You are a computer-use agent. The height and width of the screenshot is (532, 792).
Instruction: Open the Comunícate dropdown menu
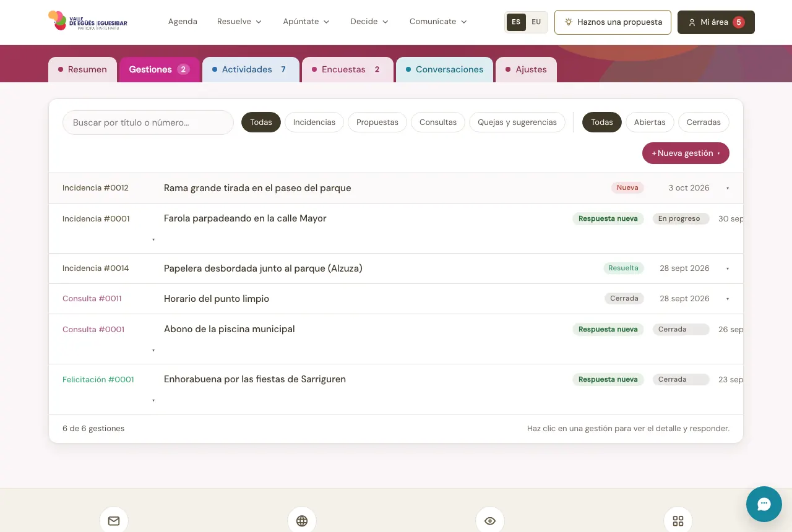point(438,22)
